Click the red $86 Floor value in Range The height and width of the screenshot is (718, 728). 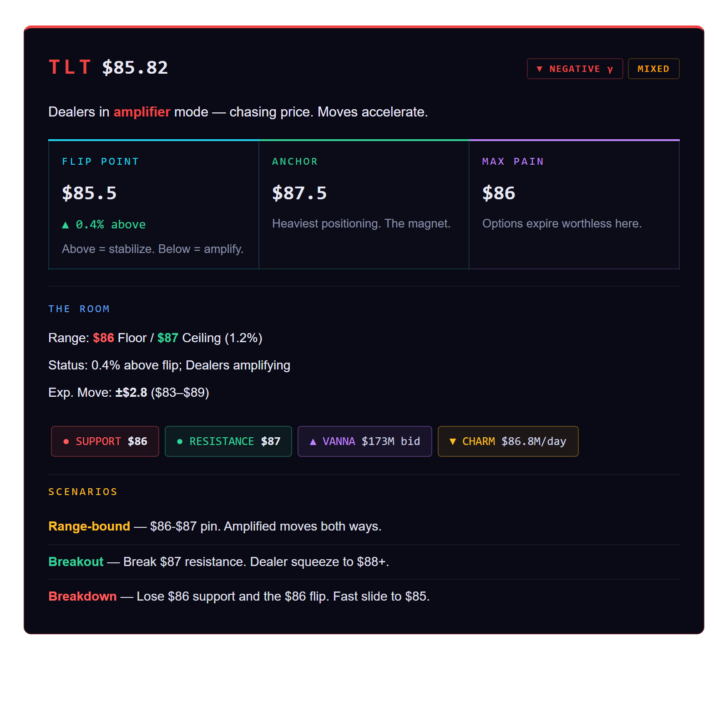point(104,338)
